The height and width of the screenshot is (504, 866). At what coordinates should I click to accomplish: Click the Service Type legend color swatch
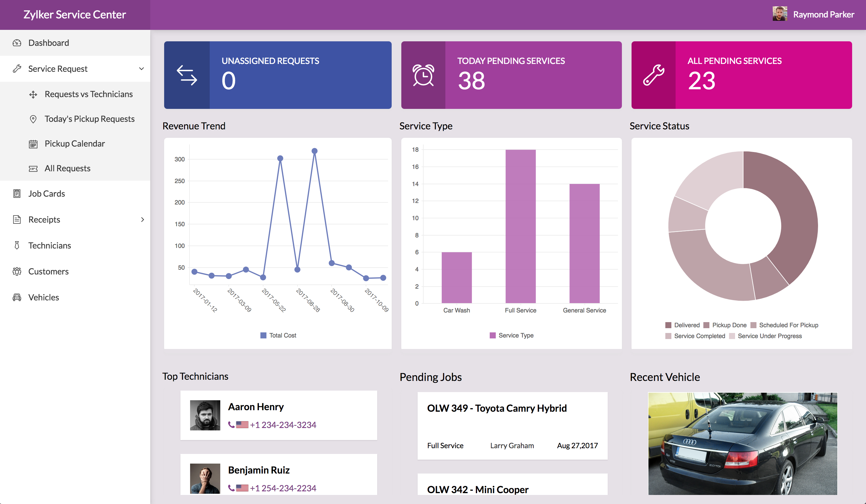tap(492, 335)
